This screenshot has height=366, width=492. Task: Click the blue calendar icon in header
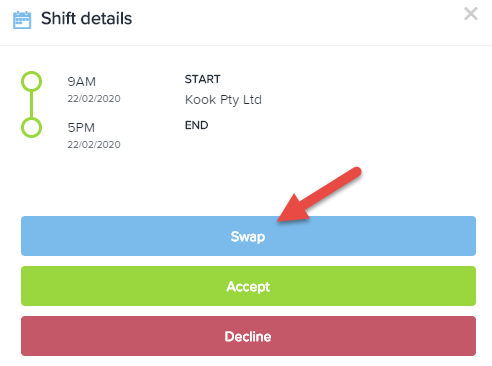tap(22, 20)
